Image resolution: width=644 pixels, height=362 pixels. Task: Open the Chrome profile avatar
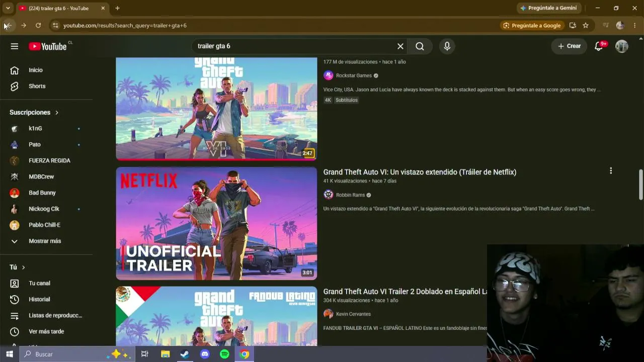(x=620, y=26)
